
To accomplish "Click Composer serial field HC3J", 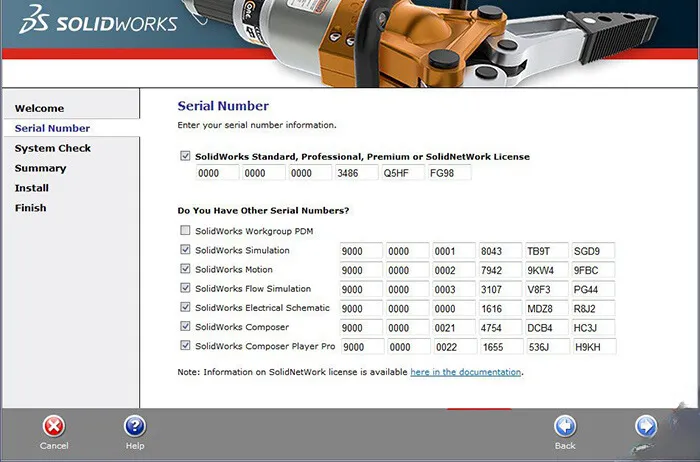I will [x=593, y=328].
